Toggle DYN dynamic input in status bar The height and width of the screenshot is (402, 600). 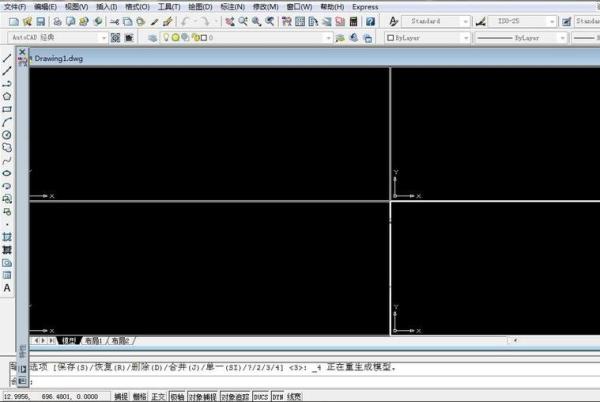[x=278, y=397]
